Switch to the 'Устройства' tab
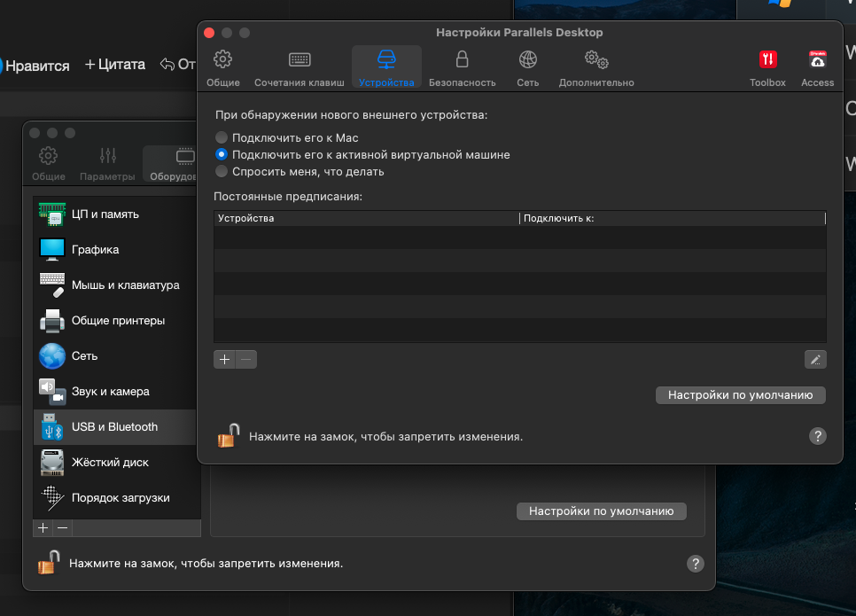The image size is (856, 616). [386, 67]
